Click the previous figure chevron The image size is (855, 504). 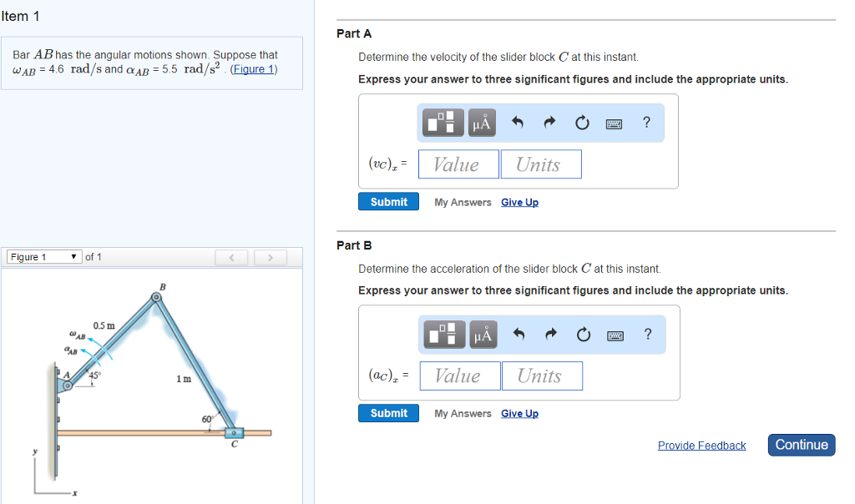(x=231, y=258)
